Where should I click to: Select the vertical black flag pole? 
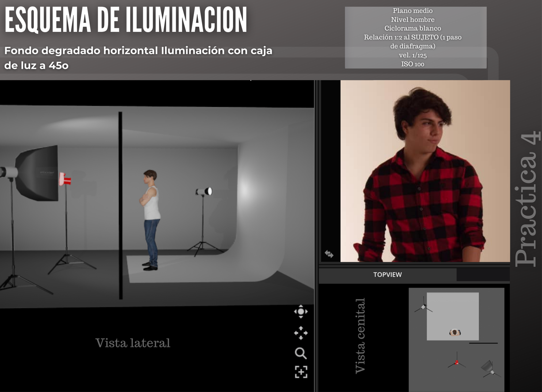click(120, 205)
